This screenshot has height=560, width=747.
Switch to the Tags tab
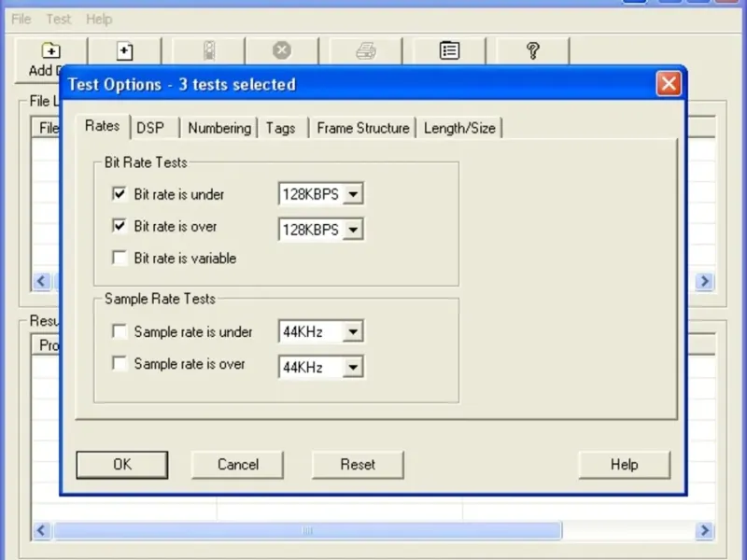tap(282, 128)
